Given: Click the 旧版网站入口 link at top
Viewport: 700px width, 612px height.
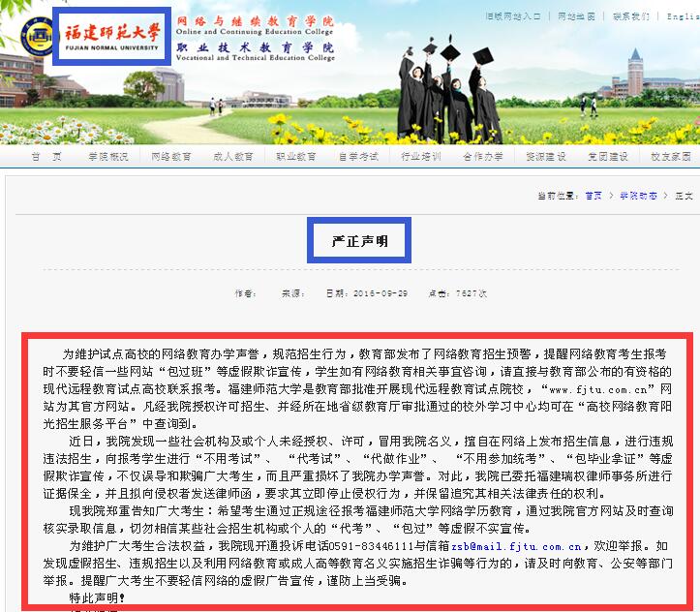Looking at the screenshot, I should [513, 16].
